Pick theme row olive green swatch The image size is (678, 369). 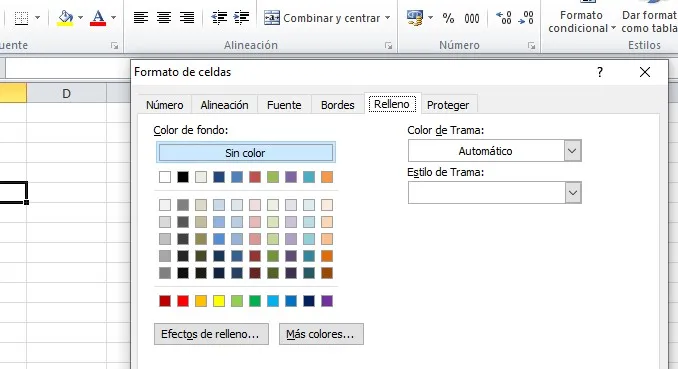point(273,177)
